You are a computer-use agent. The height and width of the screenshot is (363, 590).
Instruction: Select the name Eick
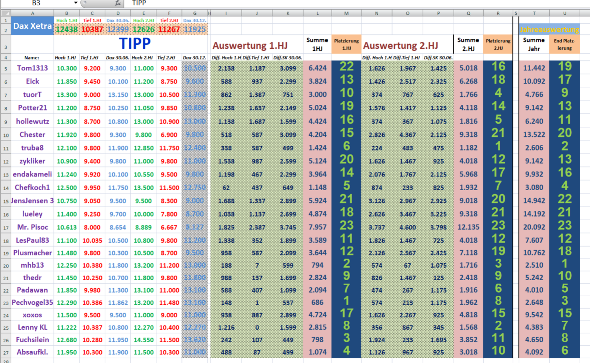pos(32,81)
